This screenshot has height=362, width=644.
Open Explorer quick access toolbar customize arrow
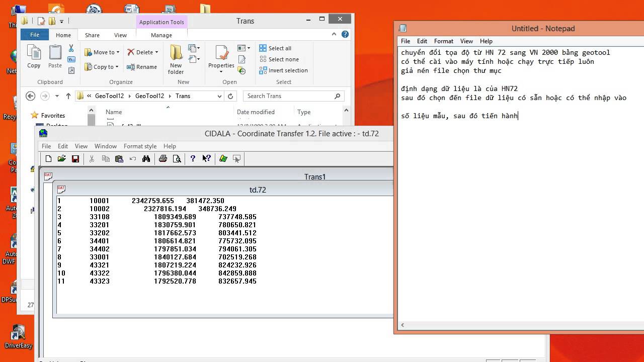click(61, 21)
